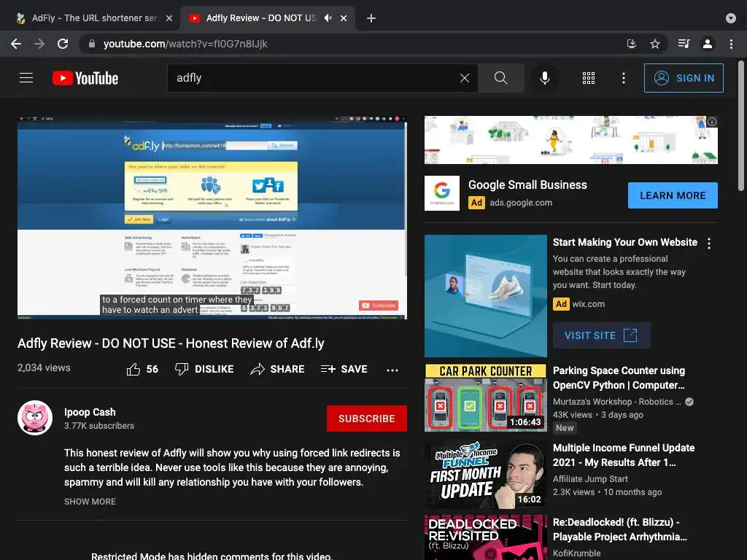Open a new browser tab
Image resolution: width=747 pixels, height=560 pixels.
click(x=371, y=18)
